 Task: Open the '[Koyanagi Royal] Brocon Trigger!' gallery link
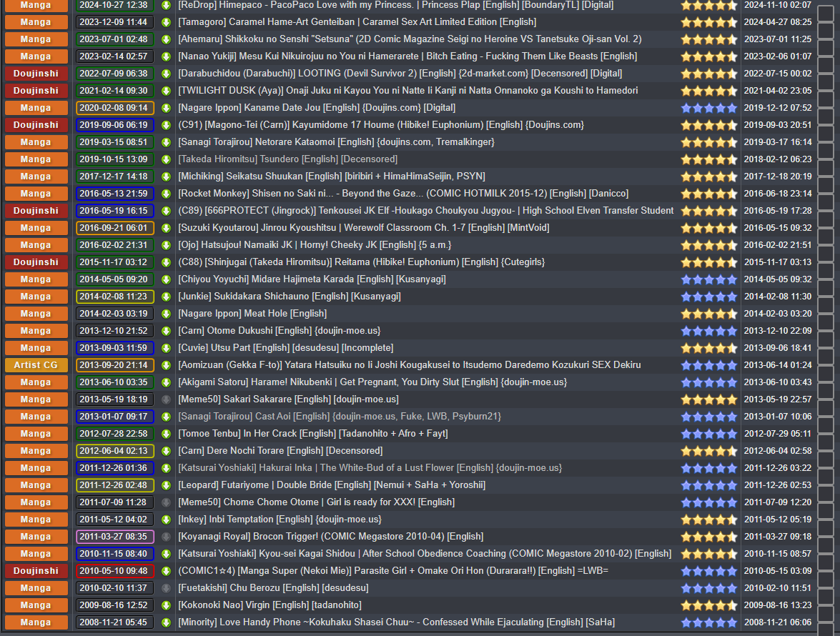[330, 537]
